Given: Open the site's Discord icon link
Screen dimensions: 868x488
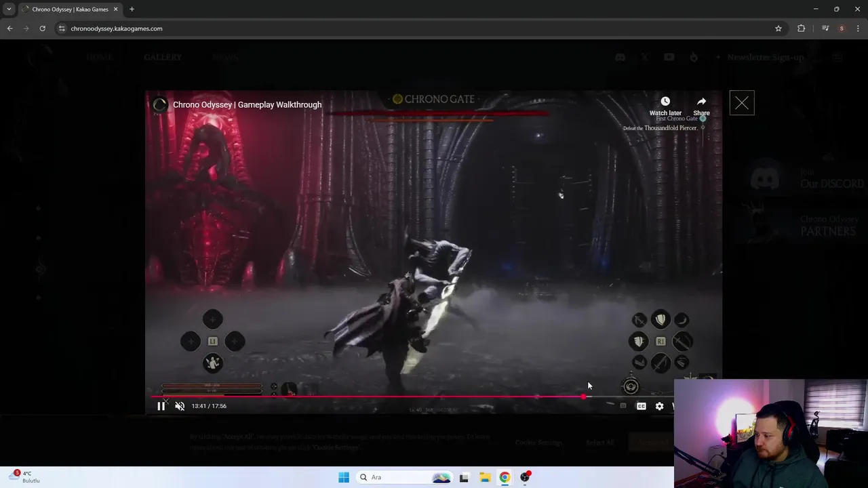Looking at the screenshot, I should point(620,57).
